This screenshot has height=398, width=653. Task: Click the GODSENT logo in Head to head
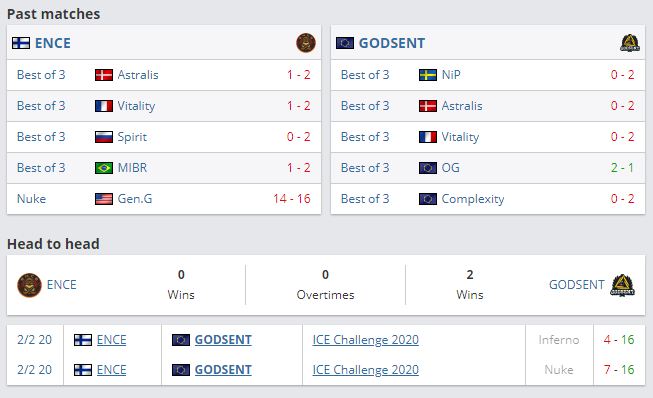(x=622, y=285)
